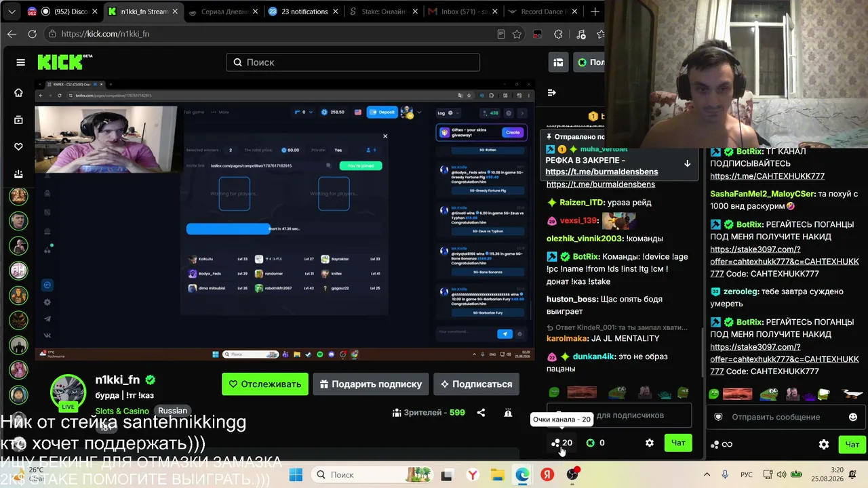Open Microsoft Edge from the taskbar
Screen dimensions: 868x488
coord(522,474)
